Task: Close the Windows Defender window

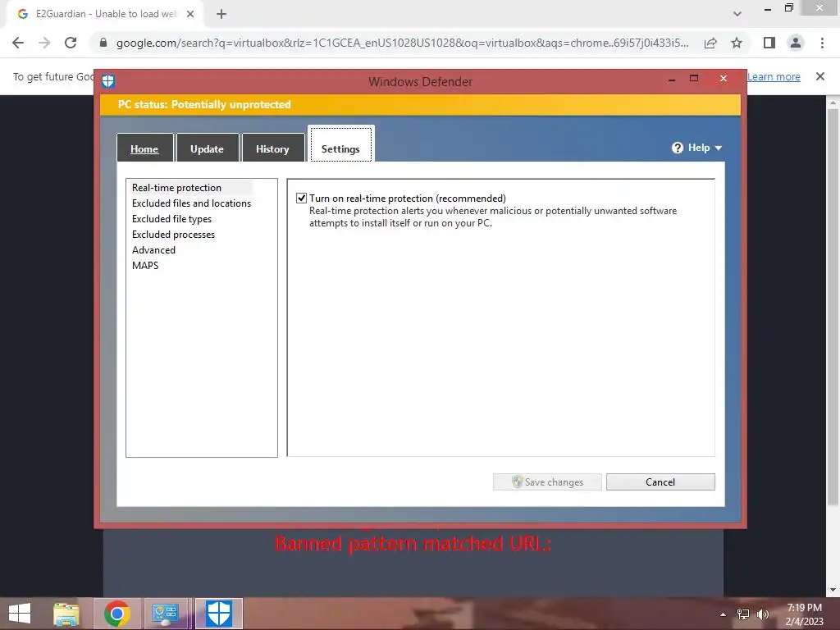Action: 724,78
